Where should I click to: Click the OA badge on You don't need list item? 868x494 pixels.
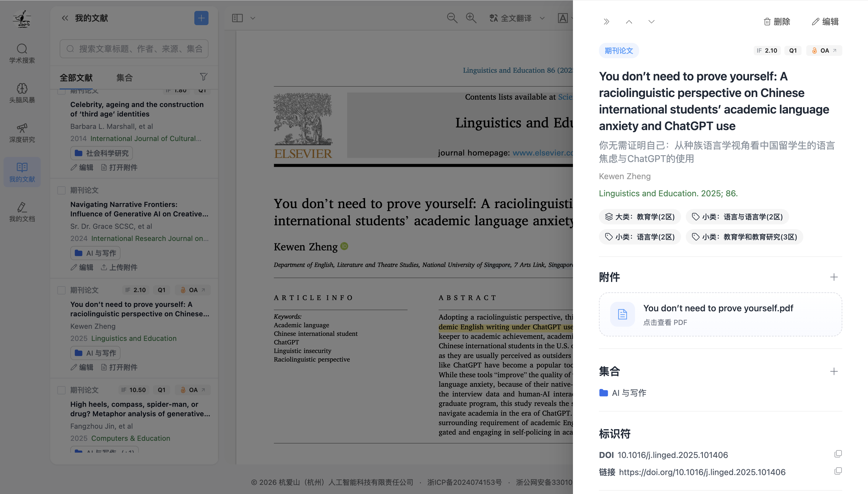pos(193,290)
